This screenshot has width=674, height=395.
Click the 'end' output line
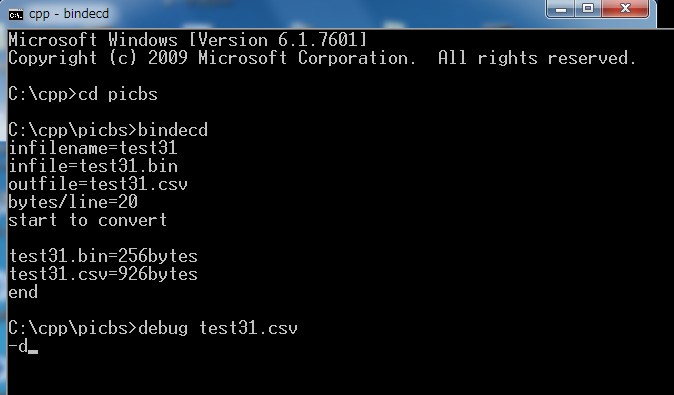23,292
